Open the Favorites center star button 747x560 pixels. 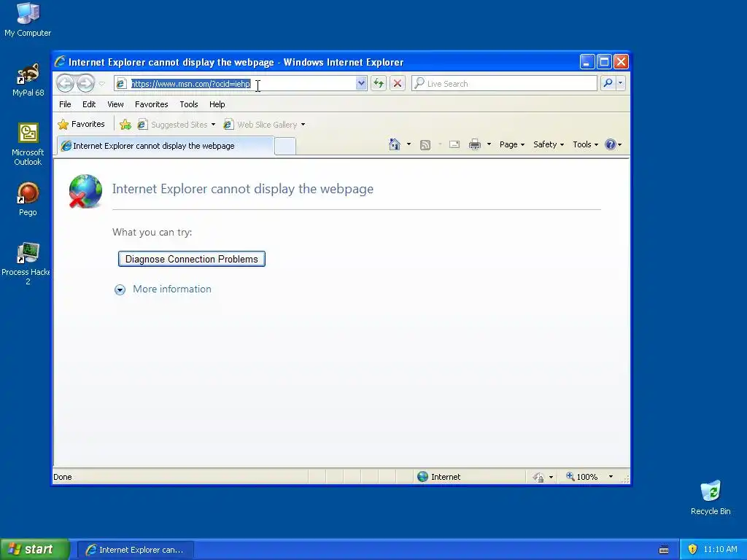(x=81, y=124)
